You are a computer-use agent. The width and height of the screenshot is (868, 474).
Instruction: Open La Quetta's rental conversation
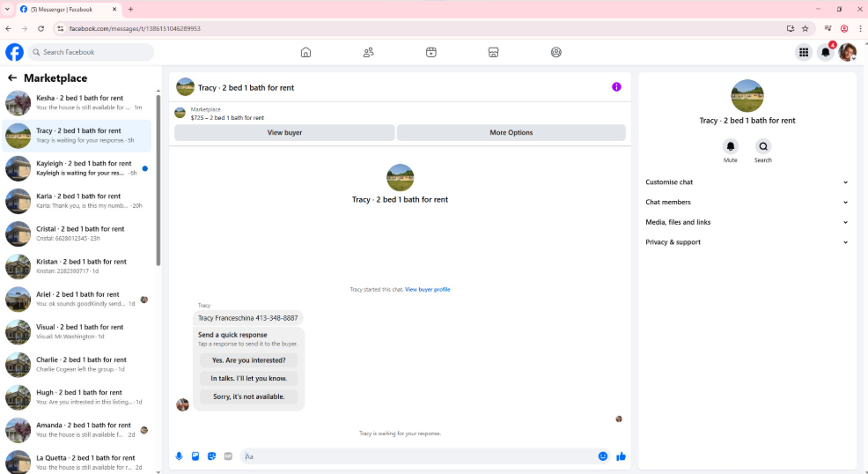click(x=77, y=462)
